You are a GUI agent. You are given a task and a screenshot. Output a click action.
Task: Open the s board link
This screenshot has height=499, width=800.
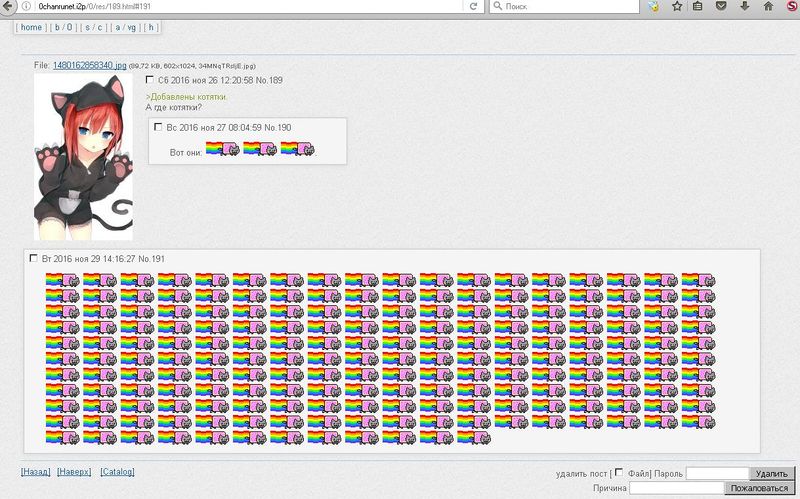87,27
